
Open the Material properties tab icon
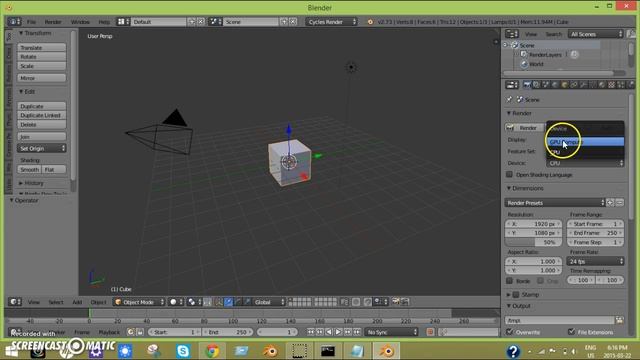(602, 84)
